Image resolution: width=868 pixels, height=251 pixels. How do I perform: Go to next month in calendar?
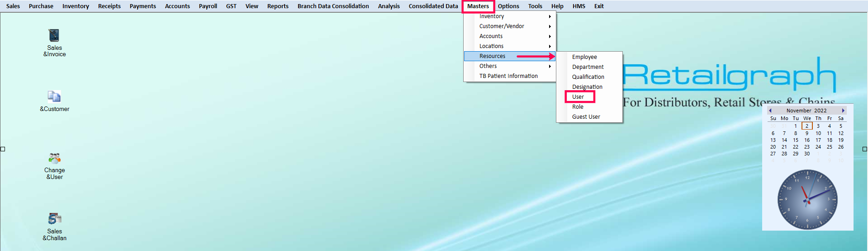point(843,111)
